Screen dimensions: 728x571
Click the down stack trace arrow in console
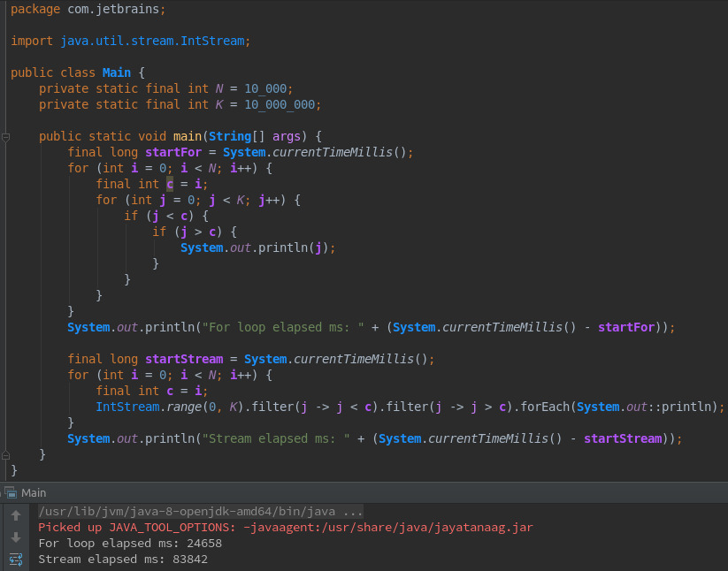(x=16, y=537)
